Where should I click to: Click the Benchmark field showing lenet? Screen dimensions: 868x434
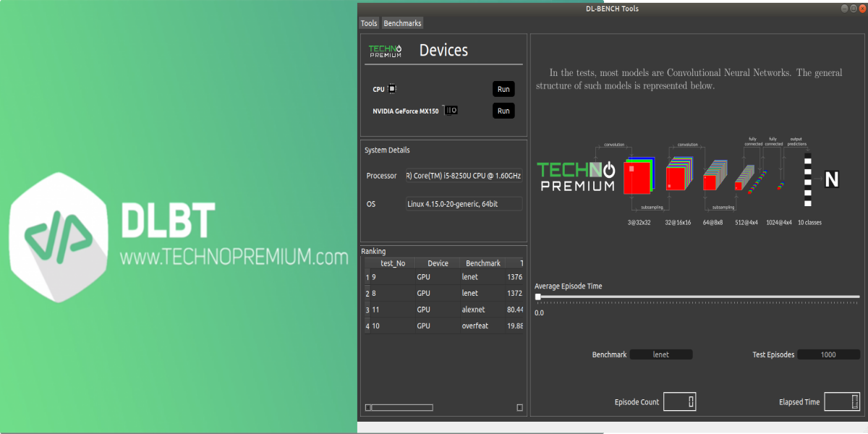click(x=660, y=354)
